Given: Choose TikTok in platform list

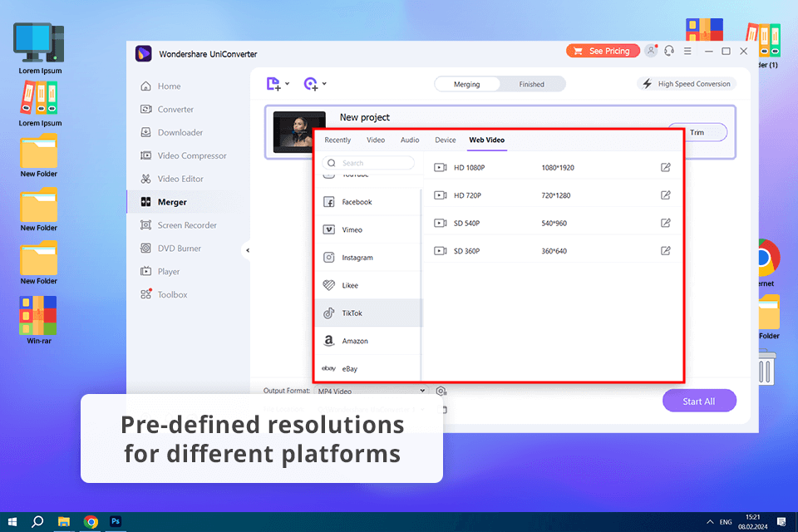Looking at the screenshot, I should [369, 313].
